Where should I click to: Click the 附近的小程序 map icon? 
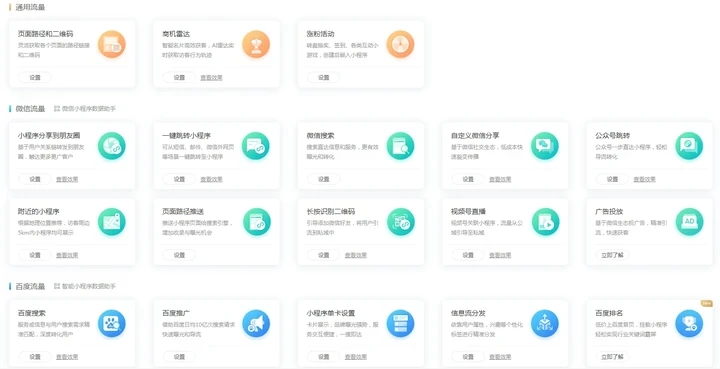[112, 222]
